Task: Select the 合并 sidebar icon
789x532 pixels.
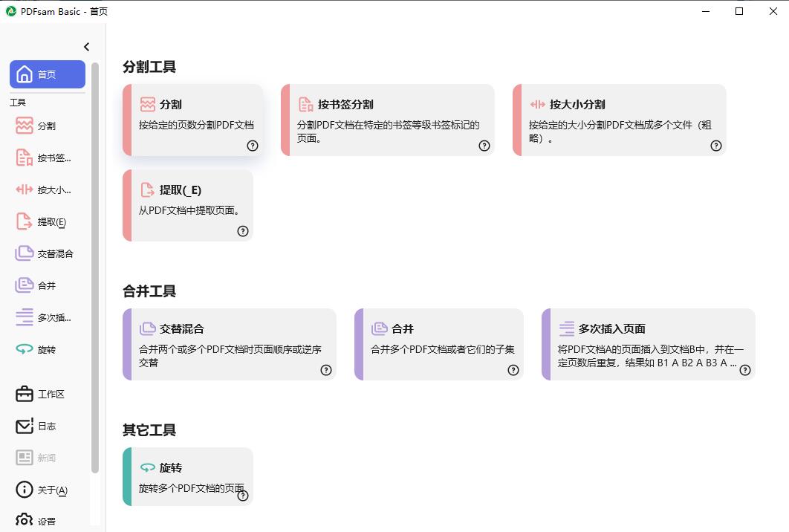Action: tap(25, 285)
